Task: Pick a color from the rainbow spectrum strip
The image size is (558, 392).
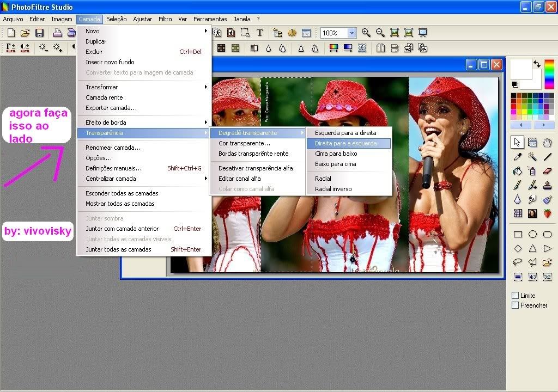Action: point(549,75)
